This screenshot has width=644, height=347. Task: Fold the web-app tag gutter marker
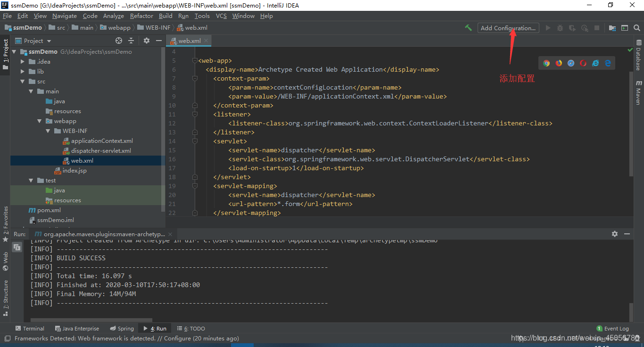click(195, 61)
